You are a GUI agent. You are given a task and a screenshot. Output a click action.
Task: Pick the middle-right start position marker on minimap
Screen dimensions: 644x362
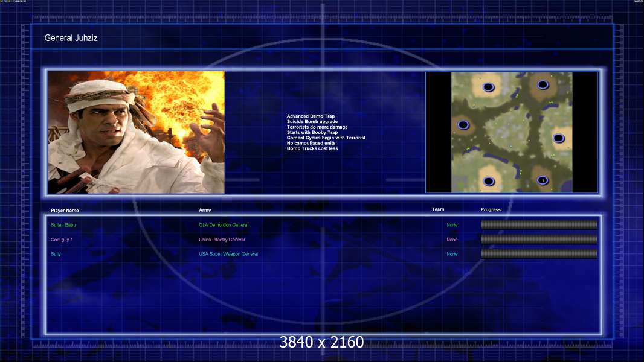coord(559,138)
